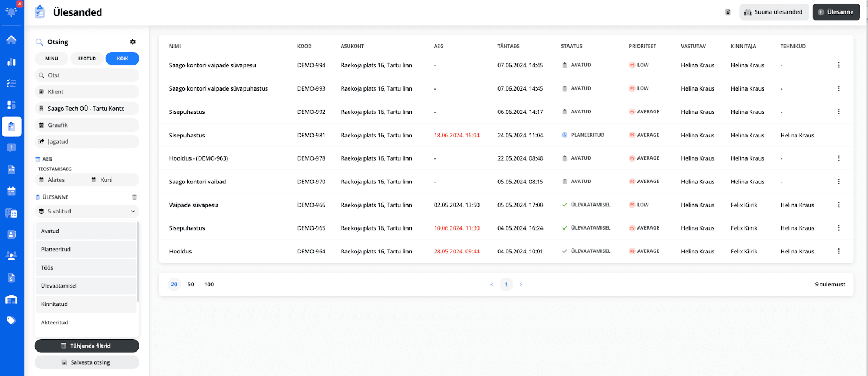The height and width of the screenshot is (376, 868).
Task: Clear task filter with trash icon
Action: (135, 197)
